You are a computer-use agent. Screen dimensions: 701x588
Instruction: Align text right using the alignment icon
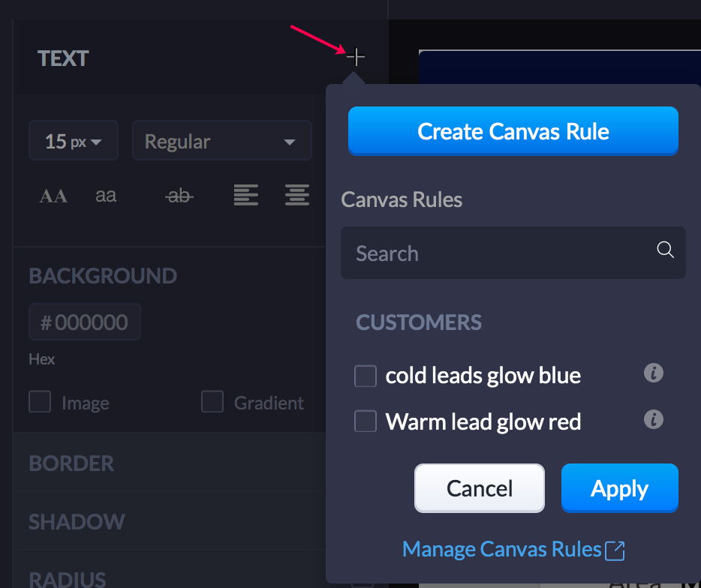tap(297, 193)
